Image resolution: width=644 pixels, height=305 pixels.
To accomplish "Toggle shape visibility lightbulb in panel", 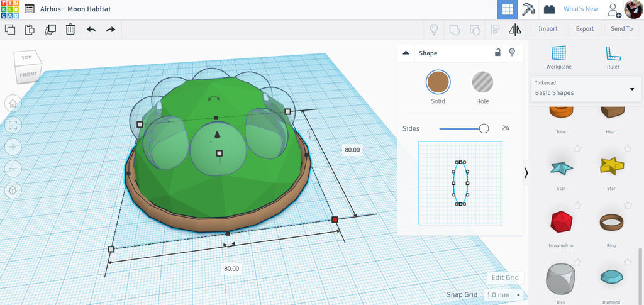I will (x=512, y=53).
